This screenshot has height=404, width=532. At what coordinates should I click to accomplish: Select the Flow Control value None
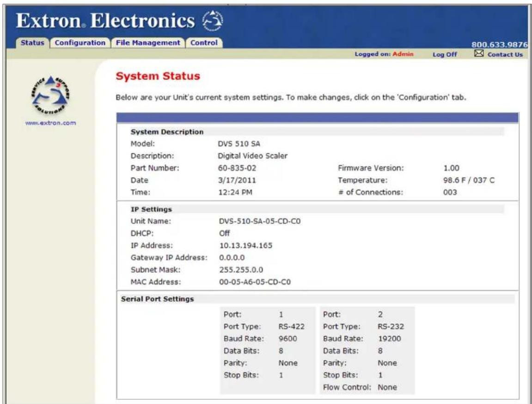click(x=387, y=387)
